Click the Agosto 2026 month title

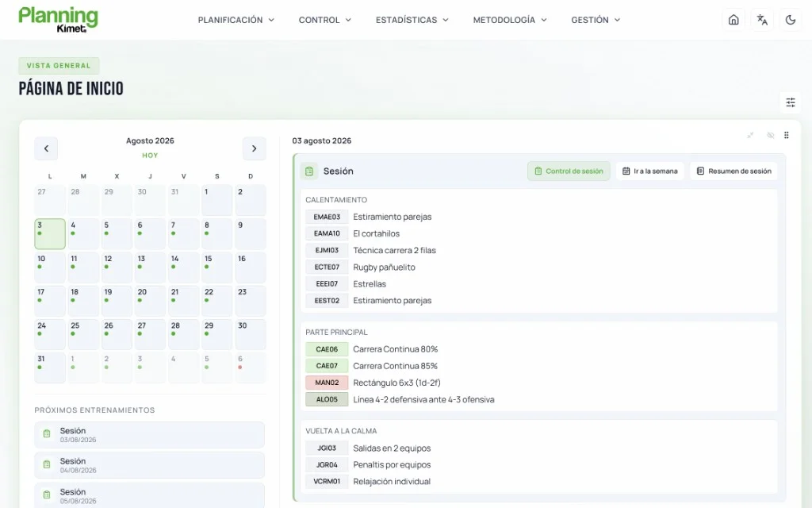[x=150, y=141]
